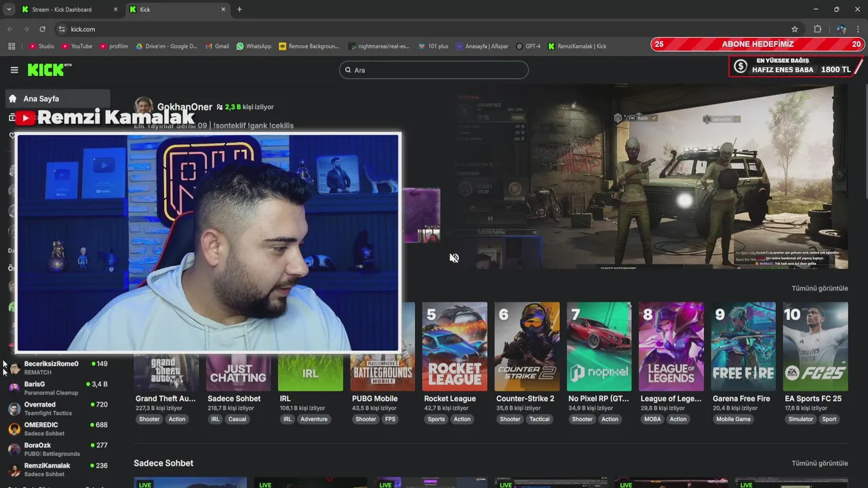Click Tümünü görüntüle beside Sadece Sohbet heading

pyautogui.click(x=819, y=464)
